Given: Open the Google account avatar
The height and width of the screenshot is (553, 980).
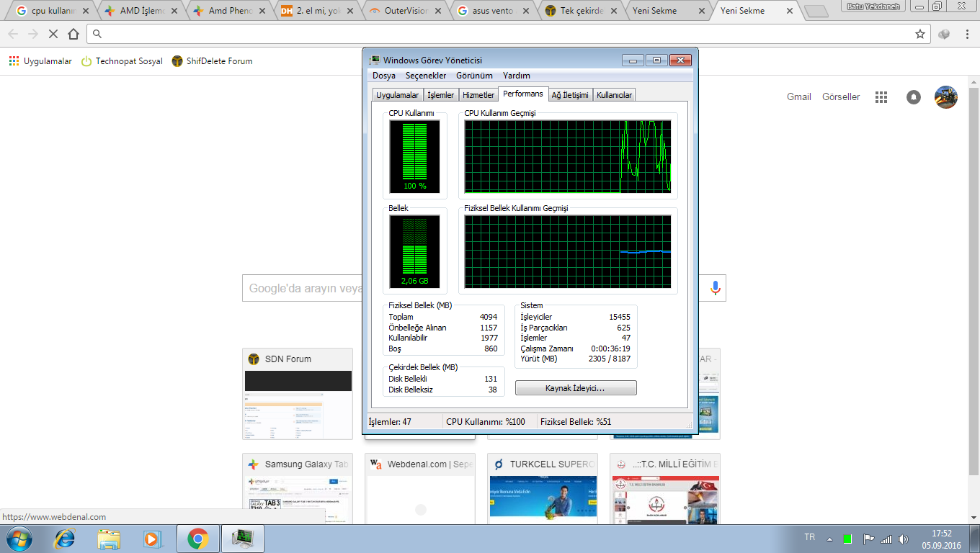Looking at the screenshot, I should pyautogui.click(x=946, y=97).
